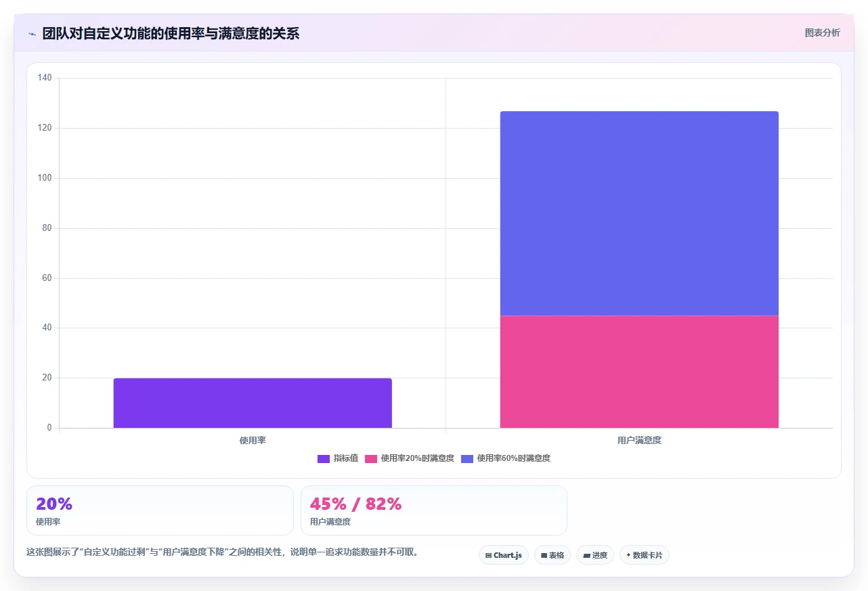The image size is (868, 591).
Task: Click the icon in the 进度 tag
Action: click(x=586, y=555)
